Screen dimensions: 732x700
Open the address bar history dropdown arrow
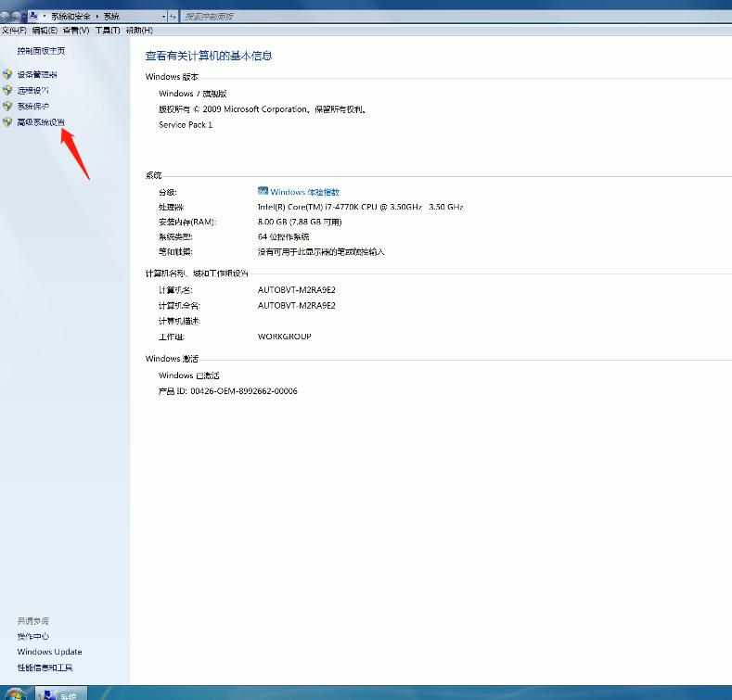coord(164,17)
